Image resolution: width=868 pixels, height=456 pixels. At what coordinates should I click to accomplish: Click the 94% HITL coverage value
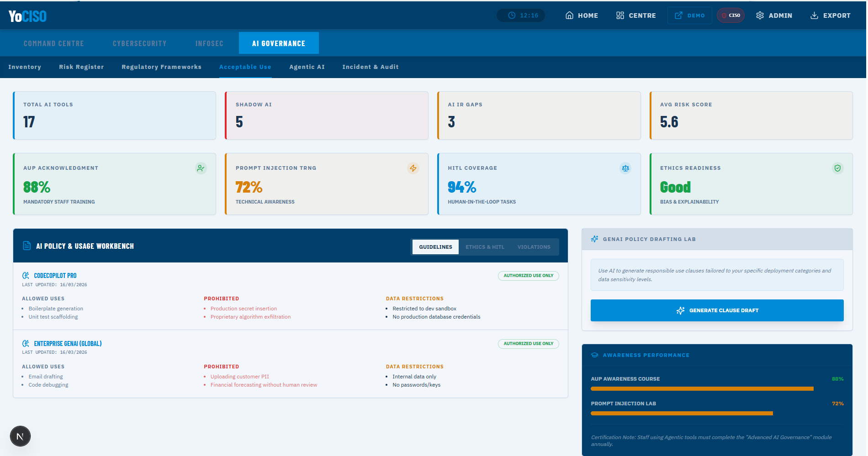462,187
